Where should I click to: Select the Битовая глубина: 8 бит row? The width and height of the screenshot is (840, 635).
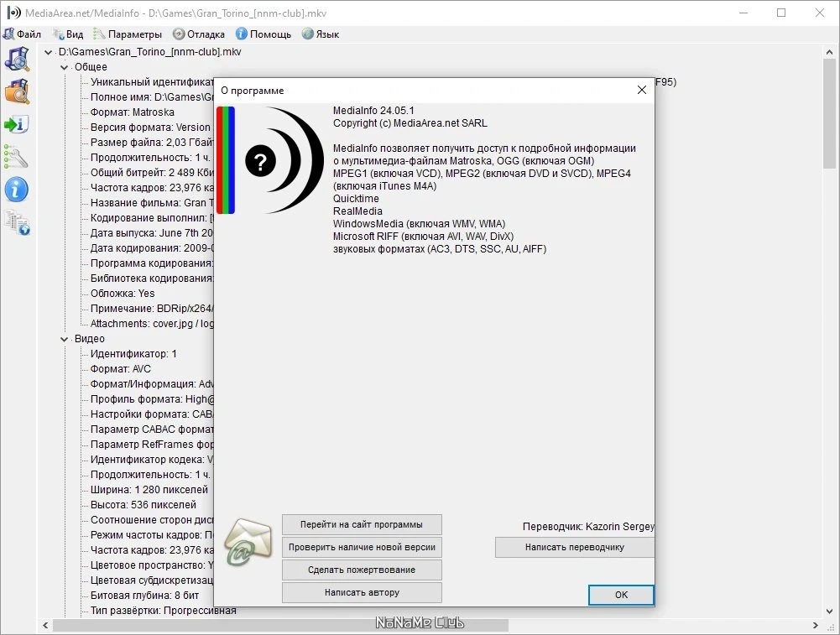pyautogui.click(x=144, y=596)
